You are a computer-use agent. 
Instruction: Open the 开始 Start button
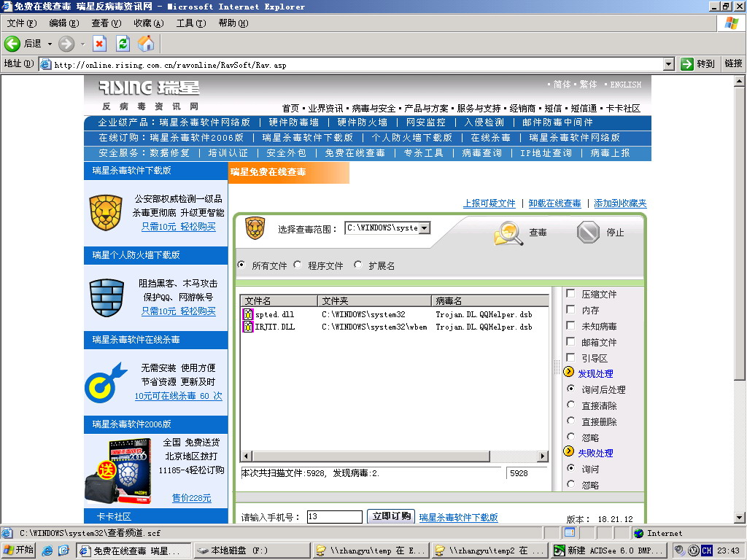[x=18, y=551]
